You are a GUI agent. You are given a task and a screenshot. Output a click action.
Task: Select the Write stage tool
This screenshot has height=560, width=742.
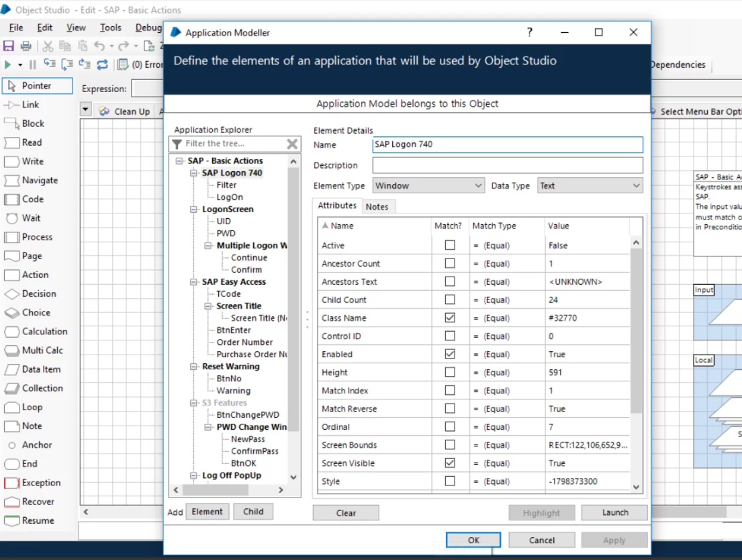[x=24, y=161]
